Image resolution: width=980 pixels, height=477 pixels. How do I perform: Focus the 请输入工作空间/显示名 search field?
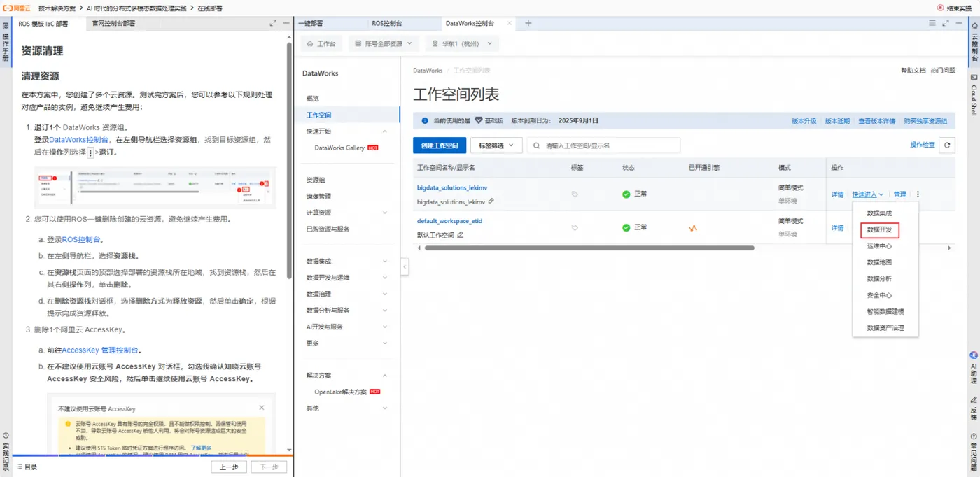click(603, 145)
